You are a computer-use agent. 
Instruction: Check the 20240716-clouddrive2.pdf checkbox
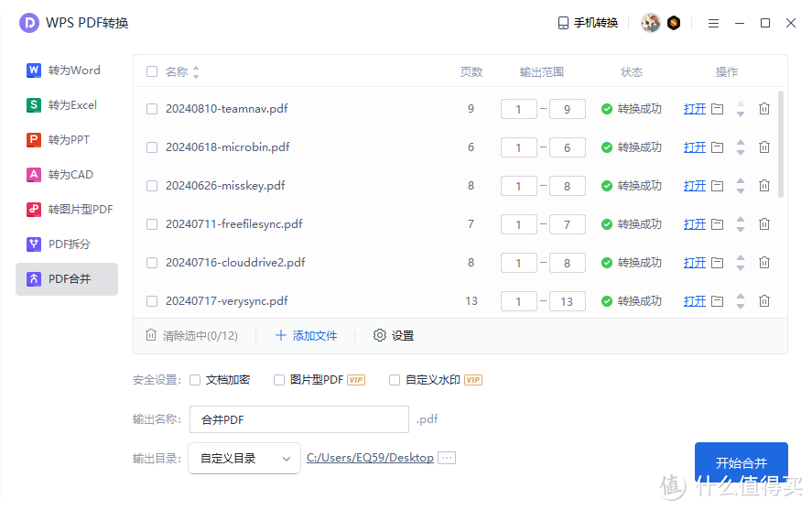pos(152,263)
